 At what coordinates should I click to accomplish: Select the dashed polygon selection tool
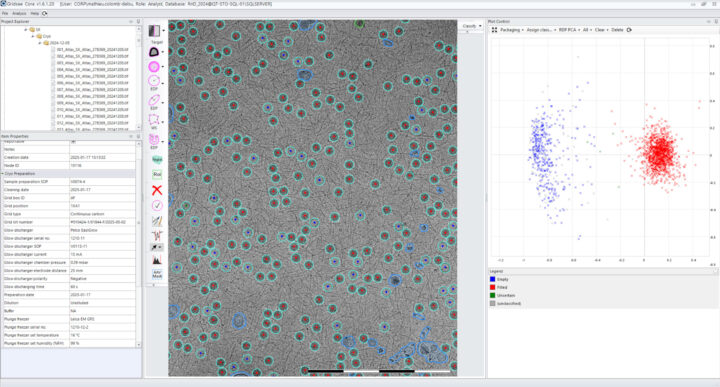(x=154, y=120)
